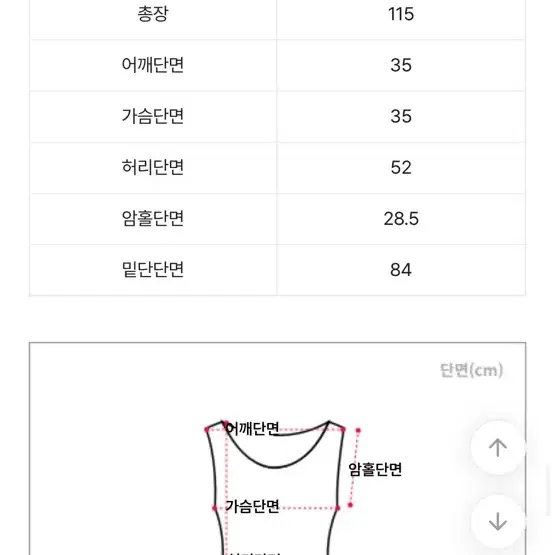Viewport: 555px width, 555px height.
Task: Click the 가슴단면 table label
Action: (x=153, y=116)
